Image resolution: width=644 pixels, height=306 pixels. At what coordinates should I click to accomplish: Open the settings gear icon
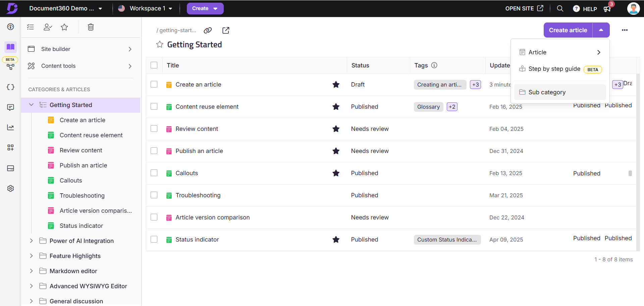coord(10,188)
